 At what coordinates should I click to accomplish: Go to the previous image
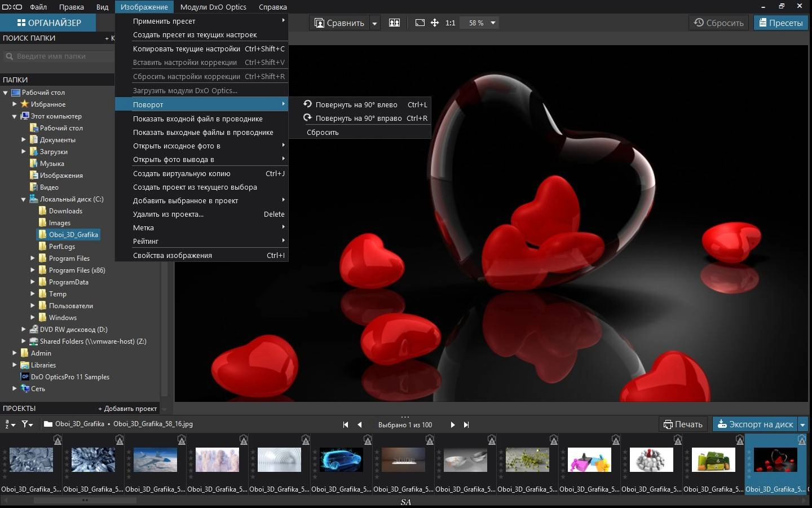tap(359, 425)
